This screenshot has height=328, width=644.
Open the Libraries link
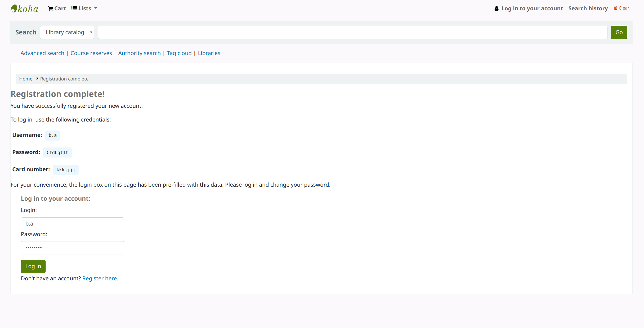click(x=209, y=53)
